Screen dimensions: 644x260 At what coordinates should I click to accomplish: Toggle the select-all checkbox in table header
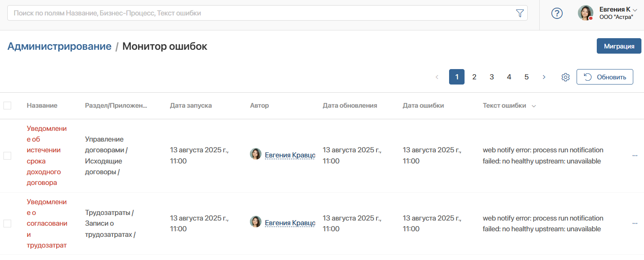pyautogui.click(x=7, y=106)
